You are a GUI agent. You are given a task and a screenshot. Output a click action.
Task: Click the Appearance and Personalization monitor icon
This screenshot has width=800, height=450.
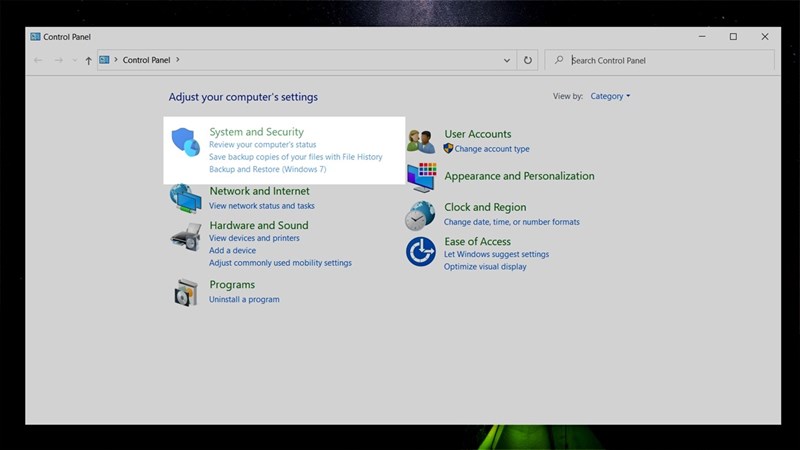(421, 177)
